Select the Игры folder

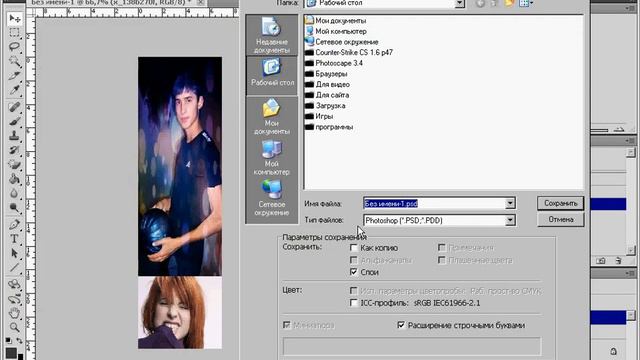(x=319, y=116)
